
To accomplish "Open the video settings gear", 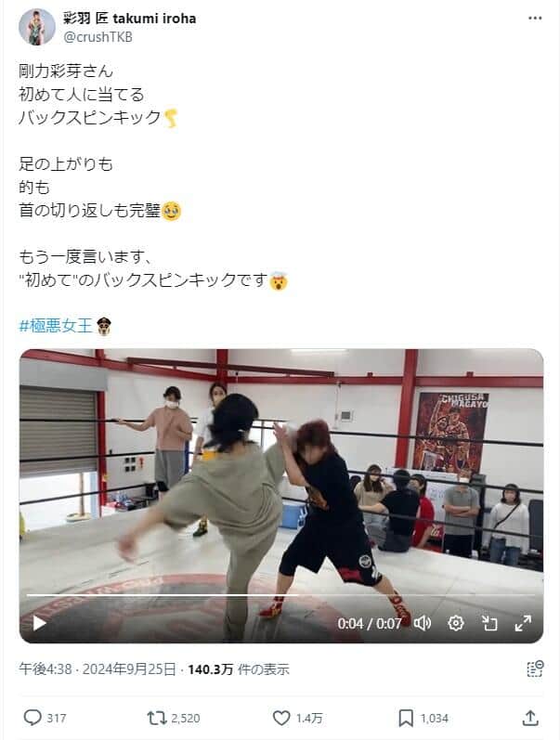I will pos(456,623).
